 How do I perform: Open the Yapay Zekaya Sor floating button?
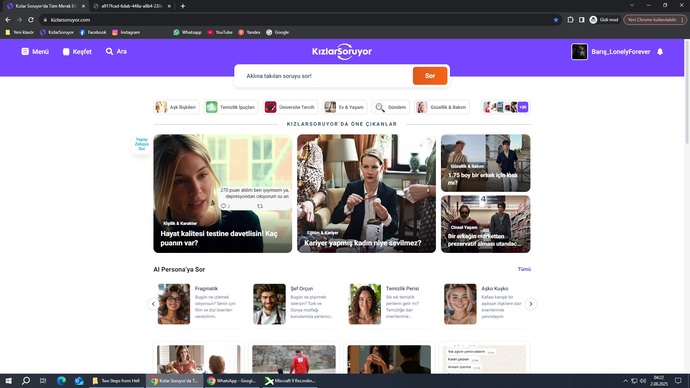click(x=142, y=144)
